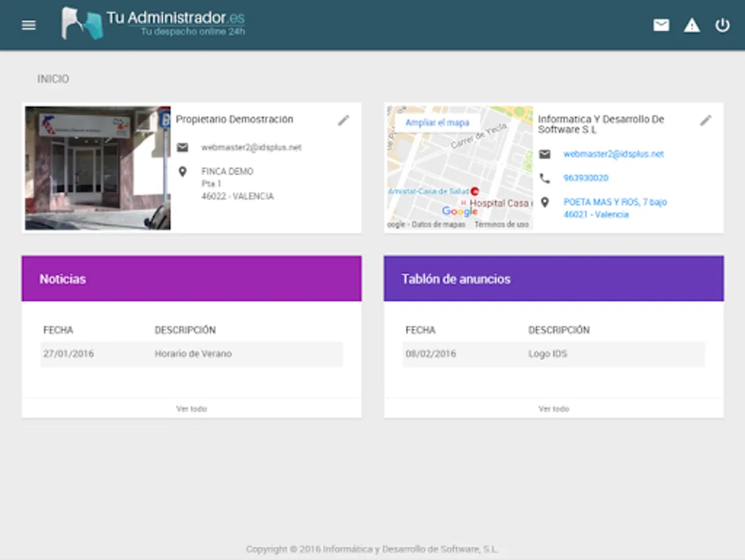The width and height of the screenshot is (745, 560).
Task: Click phone icon beside 963930020
Action: coord(545,178)
